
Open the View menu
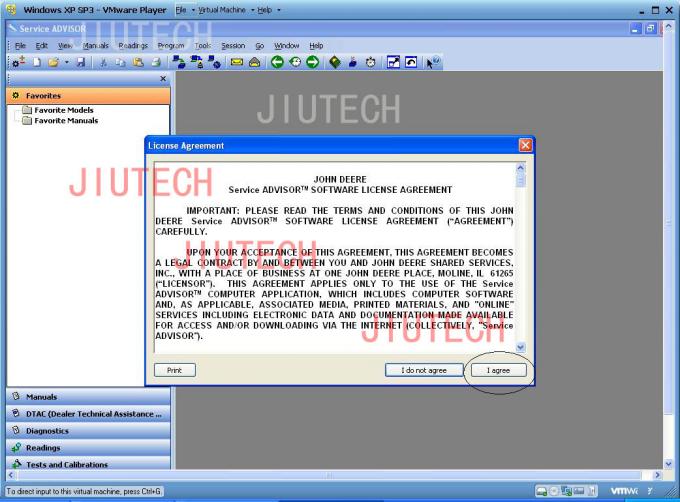coord(65,46)
